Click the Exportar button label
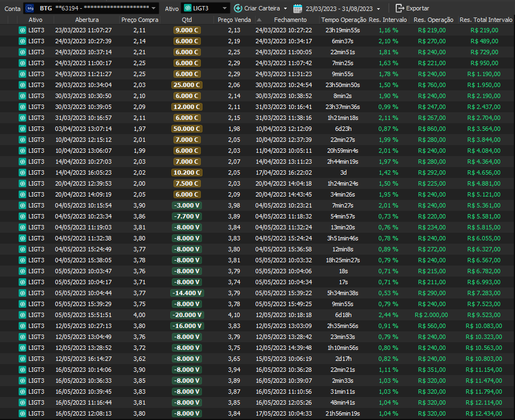Screen dimensions: 515x420 pos(418,8)
